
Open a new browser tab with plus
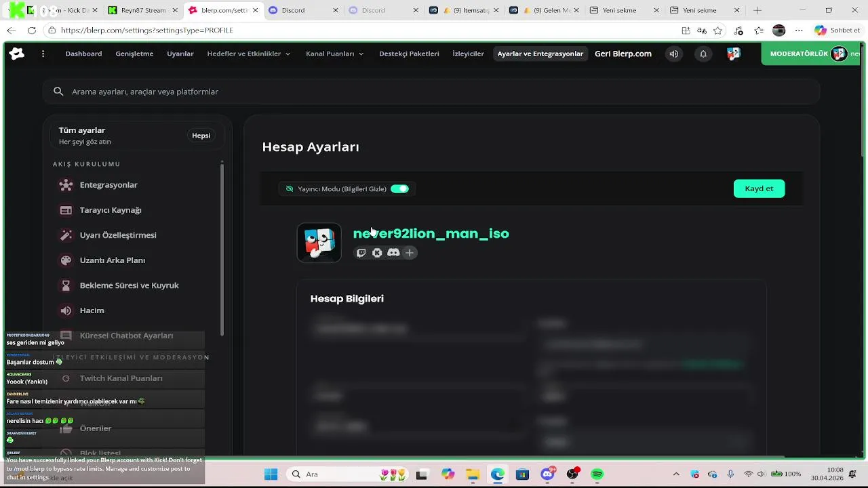pos(757,10)
